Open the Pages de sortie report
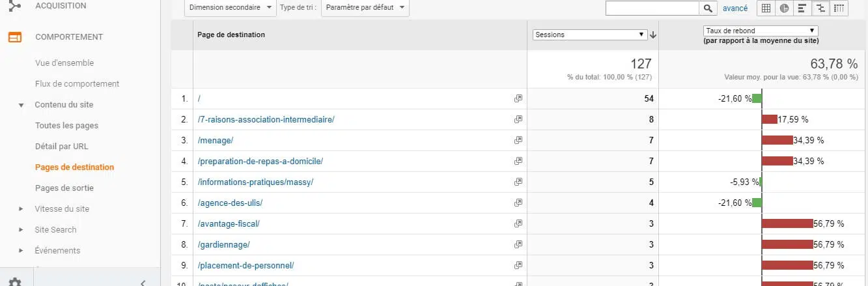Viewport: 868px width, 286px height. pos(64,188)
